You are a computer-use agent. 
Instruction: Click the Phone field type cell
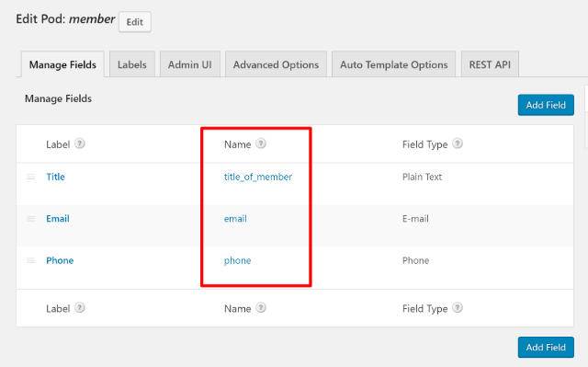click(415, 260)
